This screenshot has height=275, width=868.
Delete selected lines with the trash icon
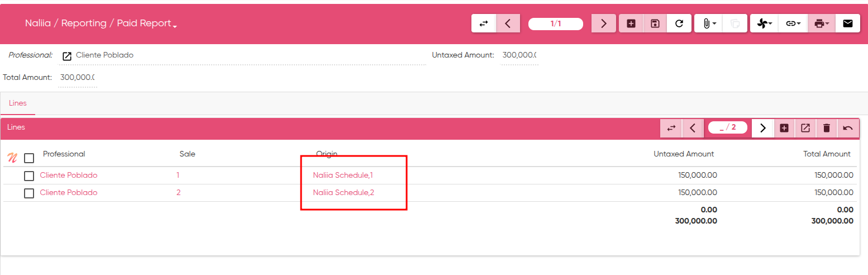pyautogui.click(x=827, y=128)
